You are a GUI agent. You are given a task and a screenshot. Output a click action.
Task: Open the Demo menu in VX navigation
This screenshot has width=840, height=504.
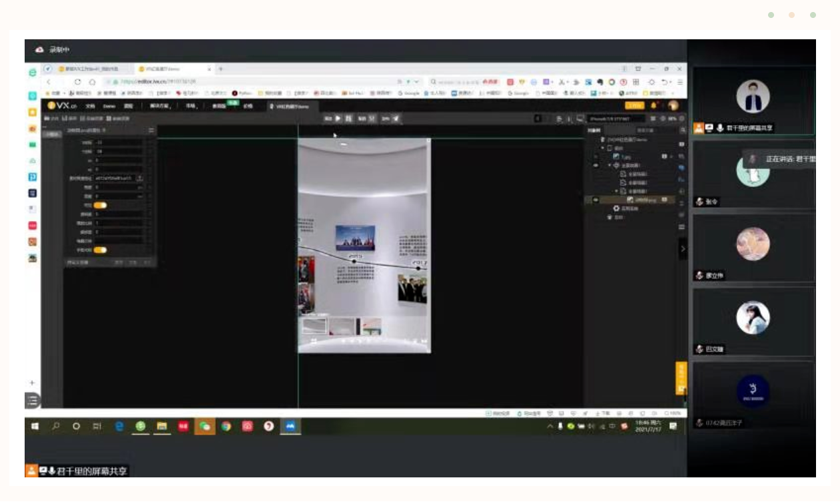tap(109, 106)
